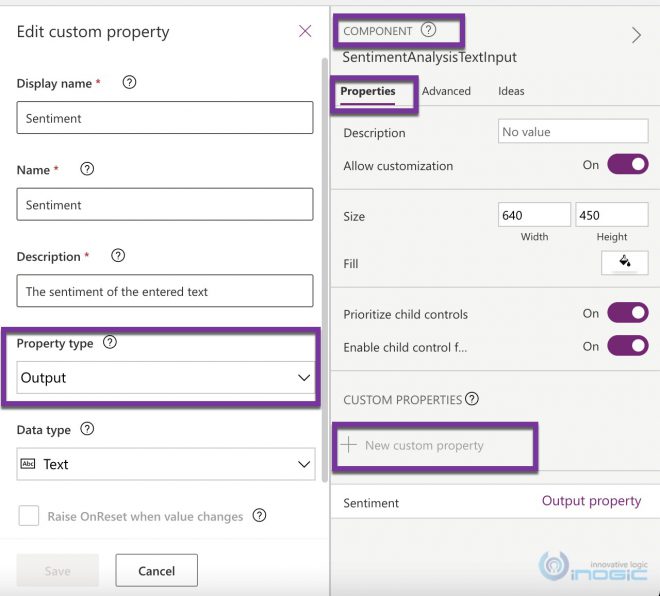
Task: Open help icon beside Raise OnReset option
Action: pos(259,515)
